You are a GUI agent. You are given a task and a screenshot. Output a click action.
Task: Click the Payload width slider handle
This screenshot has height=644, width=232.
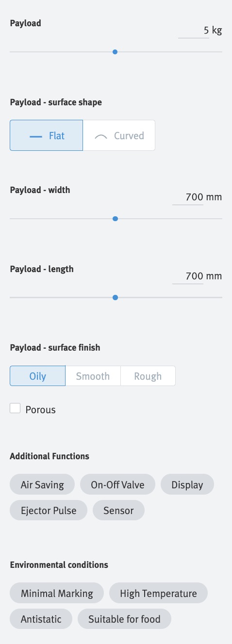[x=115, y=219]
